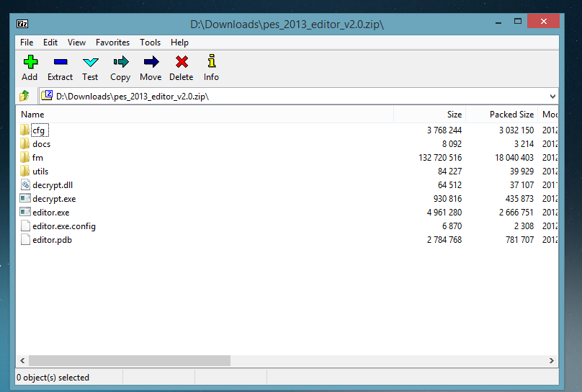Click the Move toolbar arrow icon
Screen dimensions: 582x392
click(151, 62)
